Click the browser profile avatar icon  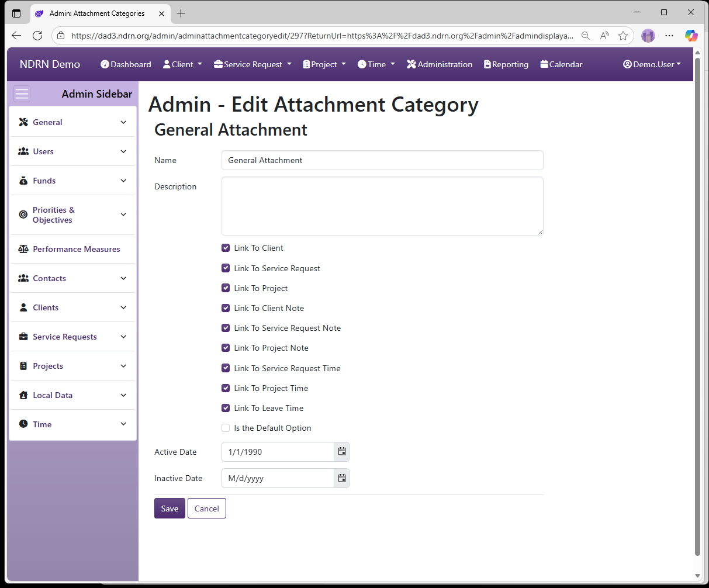648,36
